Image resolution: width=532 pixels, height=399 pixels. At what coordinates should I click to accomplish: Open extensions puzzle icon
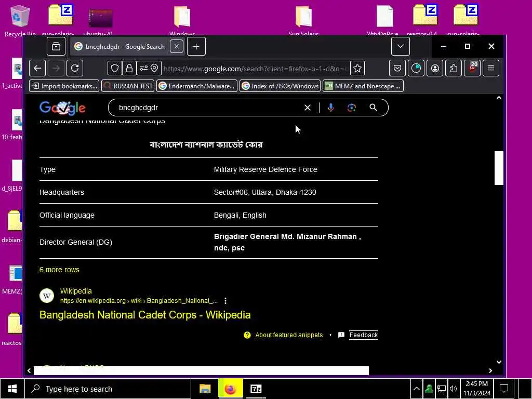(x=454, y=69)
